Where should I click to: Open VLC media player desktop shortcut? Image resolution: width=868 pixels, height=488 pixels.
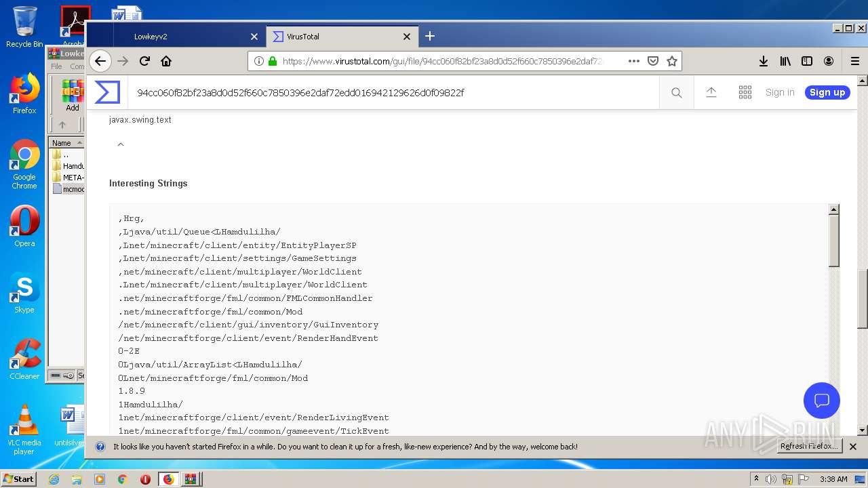(x=24, y=430)
